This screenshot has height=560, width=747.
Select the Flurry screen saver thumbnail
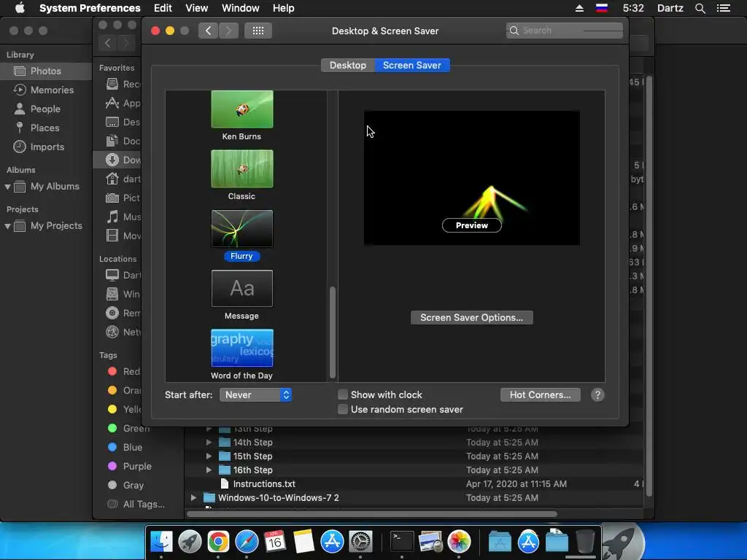(242, 228)
